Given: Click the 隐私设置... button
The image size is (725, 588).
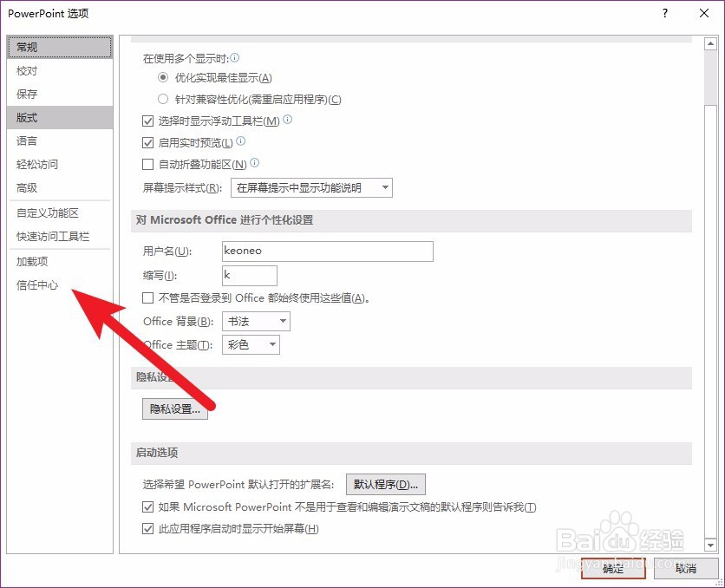Looking at the screenshot, I should click(175, 409).
